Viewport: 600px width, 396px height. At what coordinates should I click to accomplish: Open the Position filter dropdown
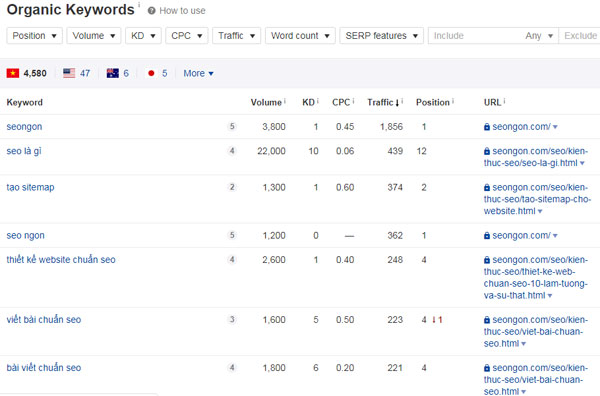(x=34, y=36)
